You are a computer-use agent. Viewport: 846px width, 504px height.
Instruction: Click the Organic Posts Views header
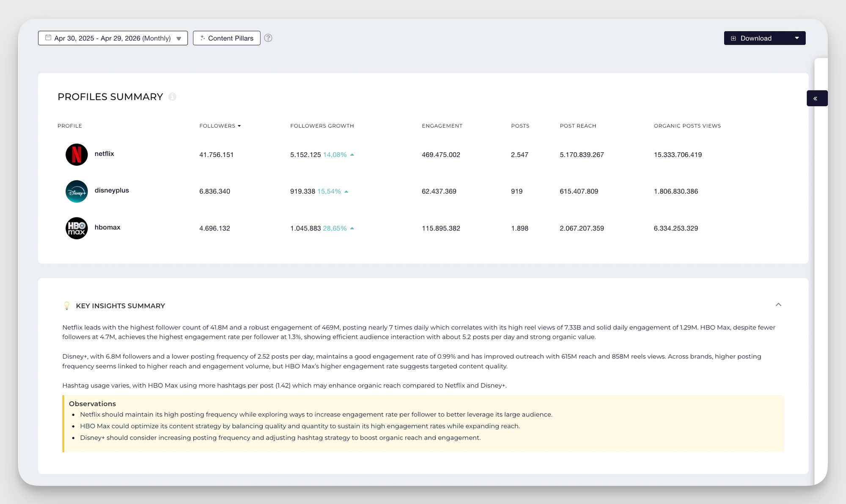point(687,126)
